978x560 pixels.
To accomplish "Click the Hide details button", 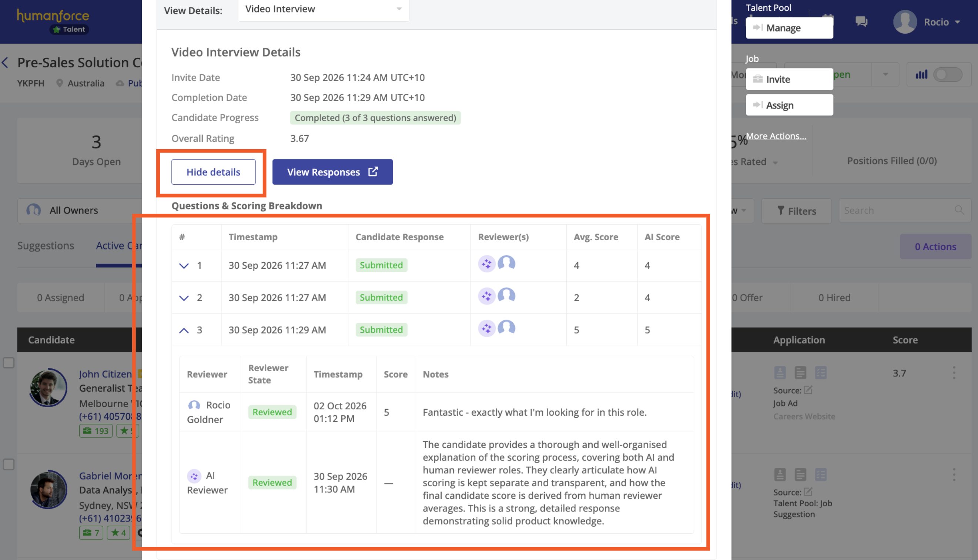I will [x=214, y=172].
